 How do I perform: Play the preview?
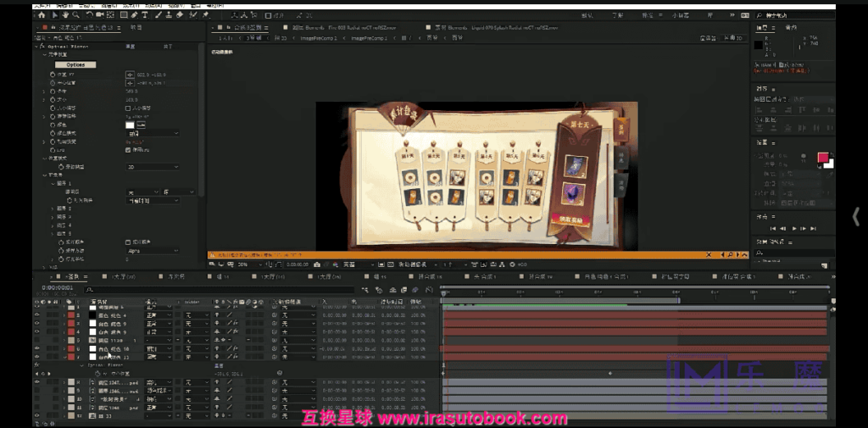(794, 228)
